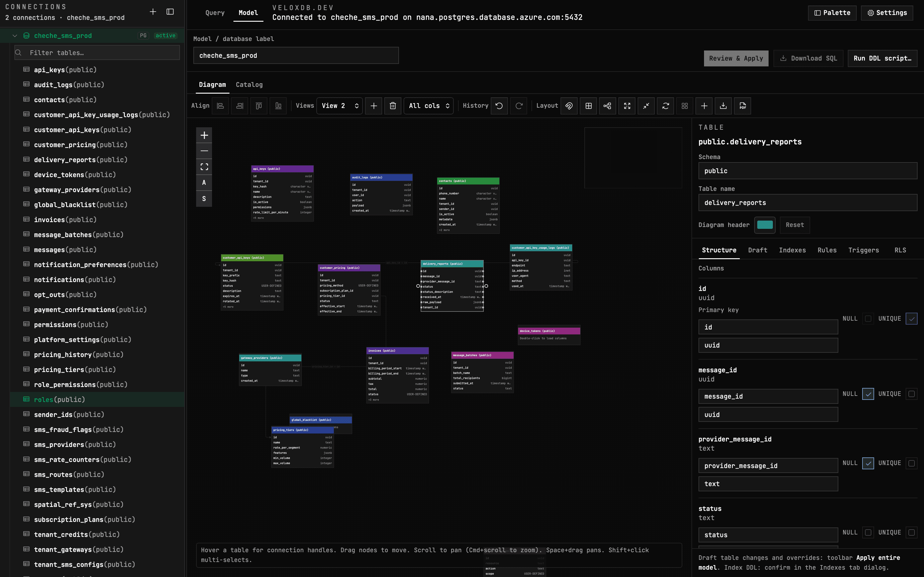
Task: Undo last diagram change
Action: tap(499, 106)
